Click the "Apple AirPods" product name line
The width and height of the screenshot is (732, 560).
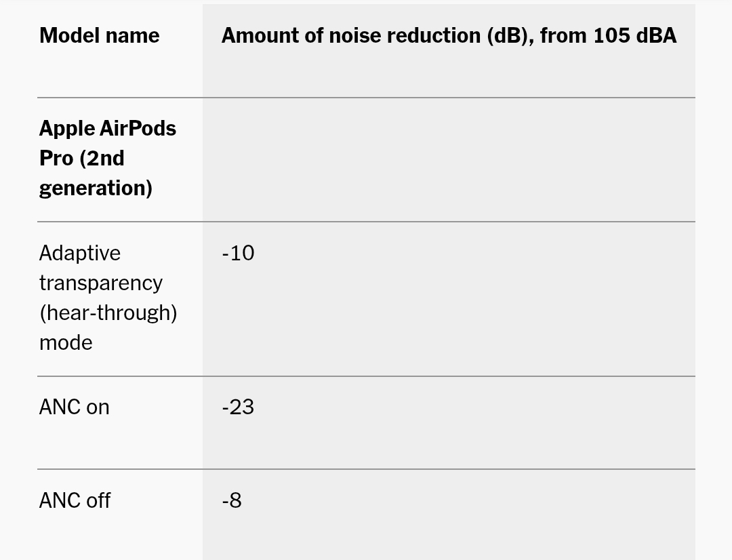(x=108, y=128)
